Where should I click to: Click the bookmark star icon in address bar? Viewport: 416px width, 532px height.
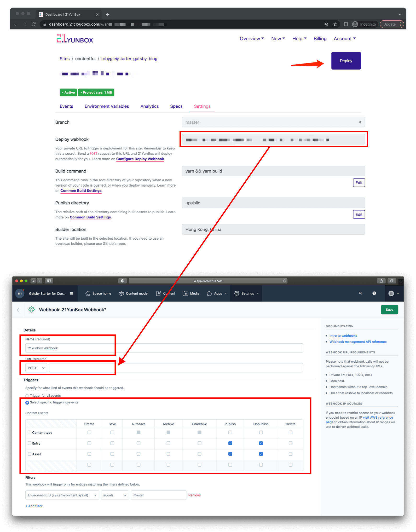(335, 24)
